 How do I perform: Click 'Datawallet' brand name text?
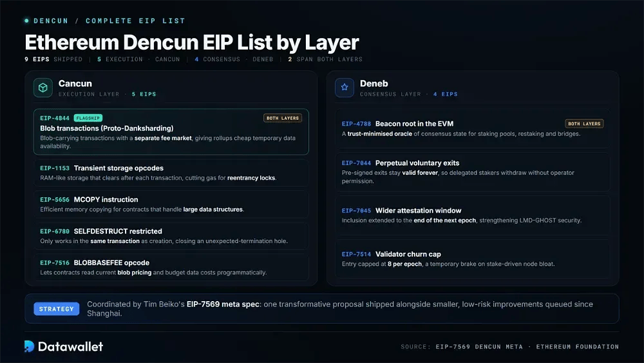[70, 346]
